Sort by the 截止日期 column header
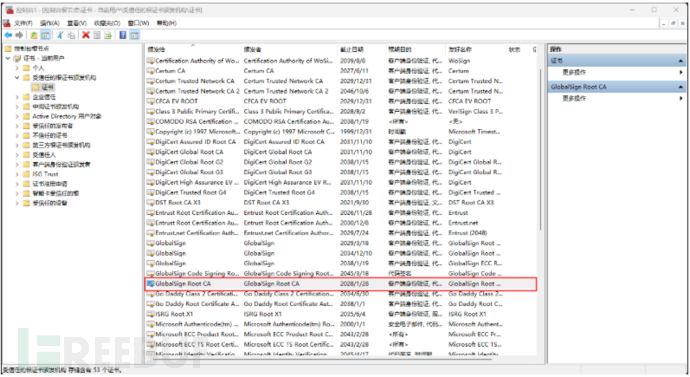690x377 pixels. 361,49
